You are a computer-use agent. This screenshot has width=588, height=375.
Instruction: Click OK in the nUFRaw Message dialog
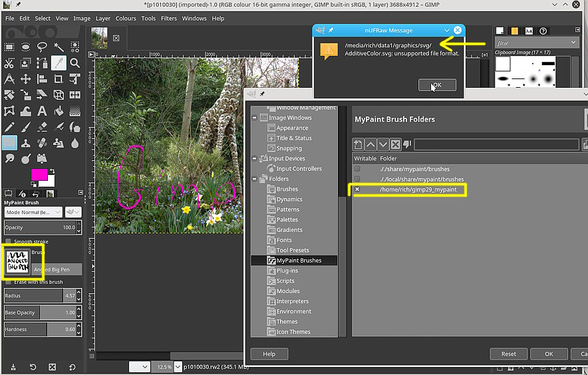(437, 85)
